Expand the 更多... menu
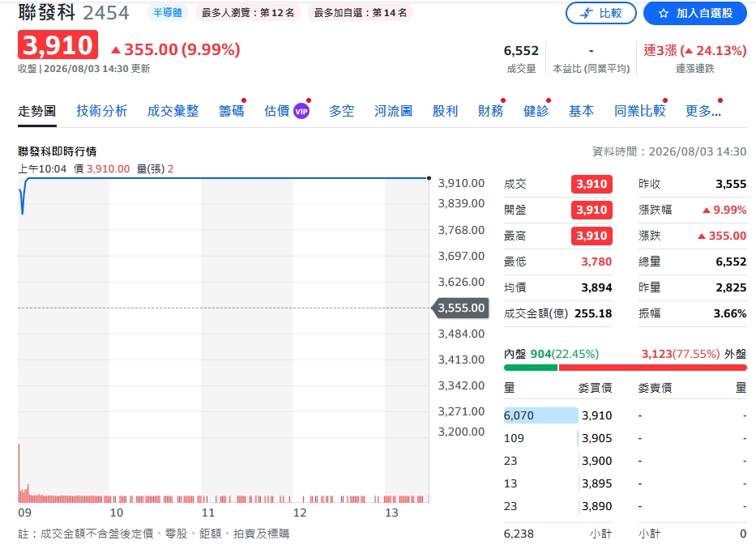756x553 pixels. coord(703,111)
